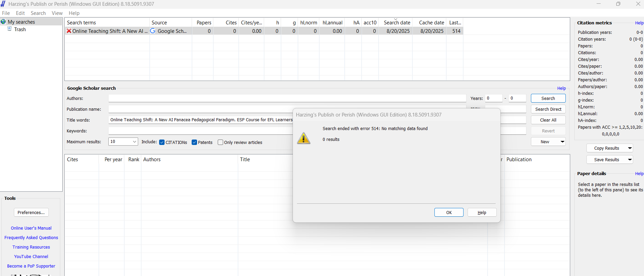Sort searches by the Search terms column
This screenshot has width=644, height=276.
coord(107,23)
